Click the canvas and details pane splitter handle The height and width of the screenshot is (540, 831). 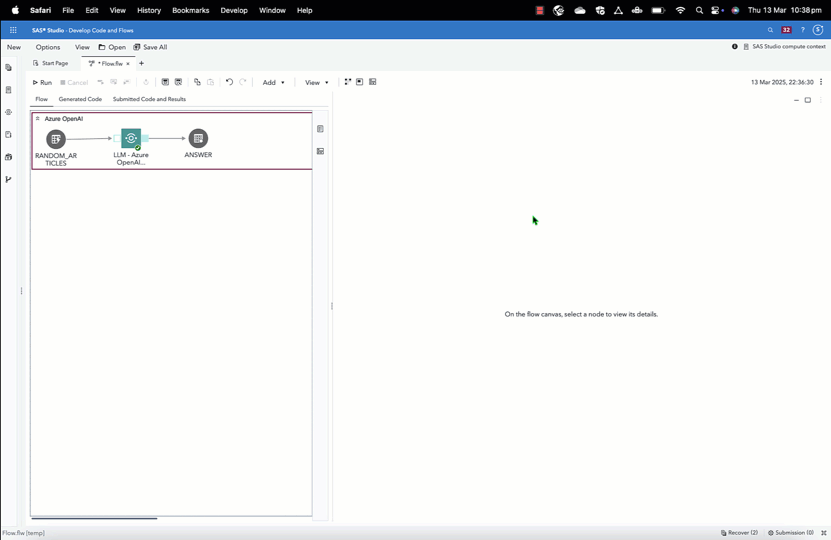(332, 306)
